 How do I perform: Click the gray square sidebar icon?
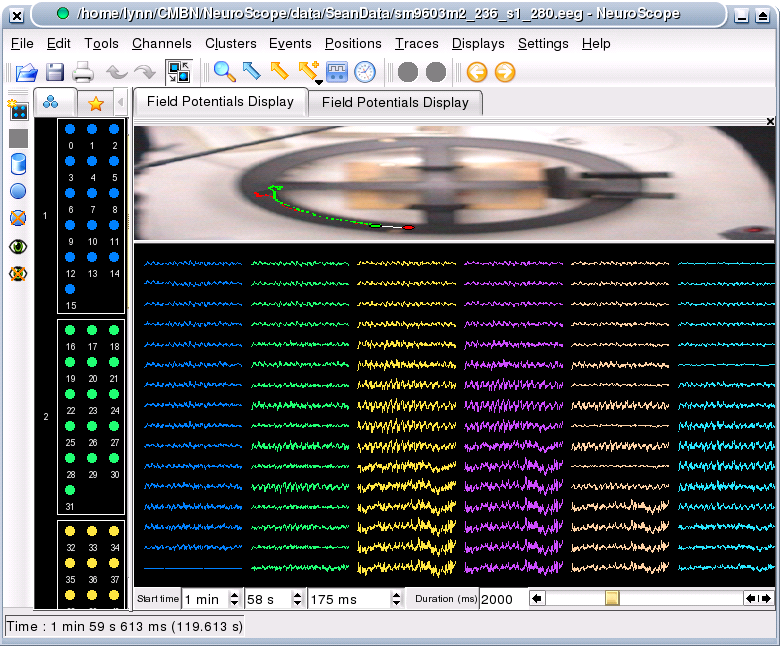[x=18, y=138]
